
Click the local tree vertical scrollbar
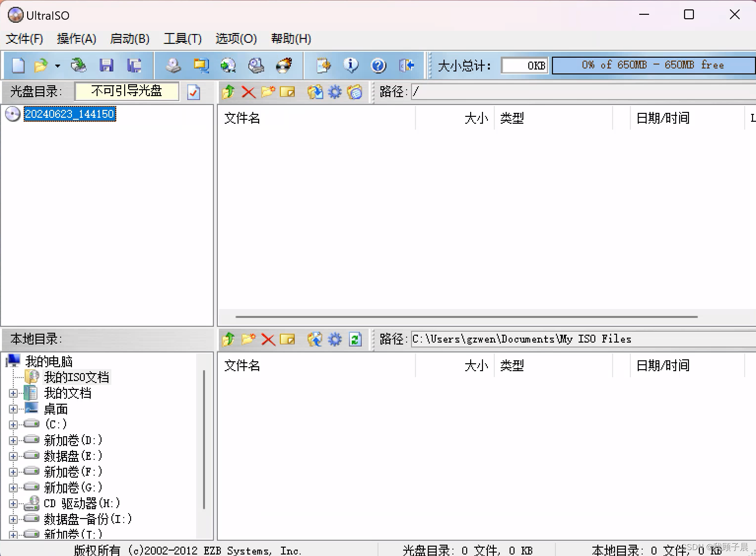point(204,440)
